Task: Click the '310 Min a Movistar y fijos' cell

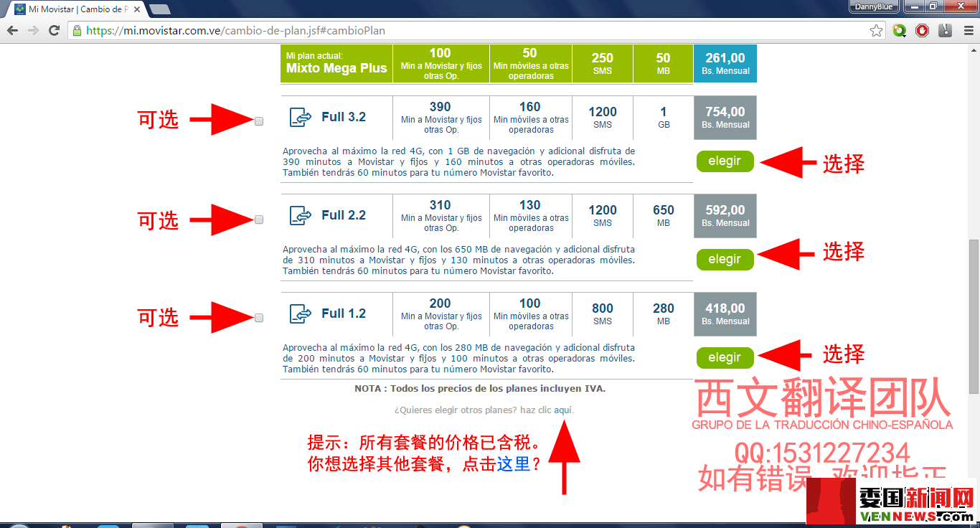Action: (x=441, y=216)
